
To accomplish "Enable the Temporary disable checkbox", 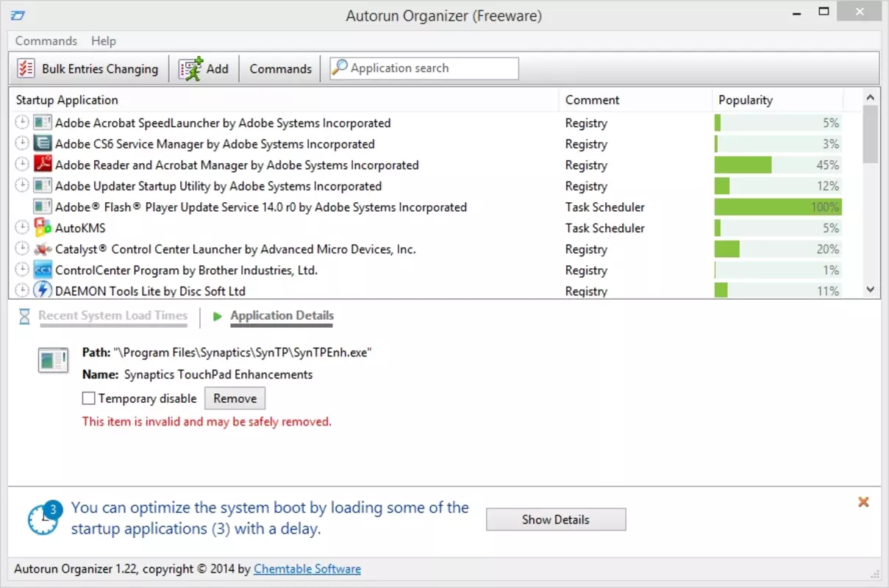I will coord(89,398).
